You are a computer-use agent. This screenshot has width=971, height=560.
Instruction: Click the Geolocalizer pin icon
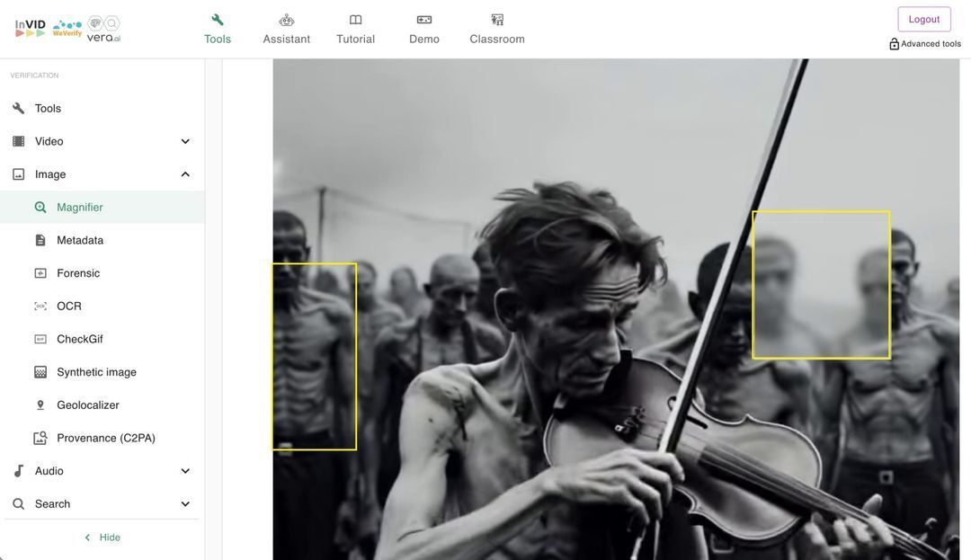(40, 405)
